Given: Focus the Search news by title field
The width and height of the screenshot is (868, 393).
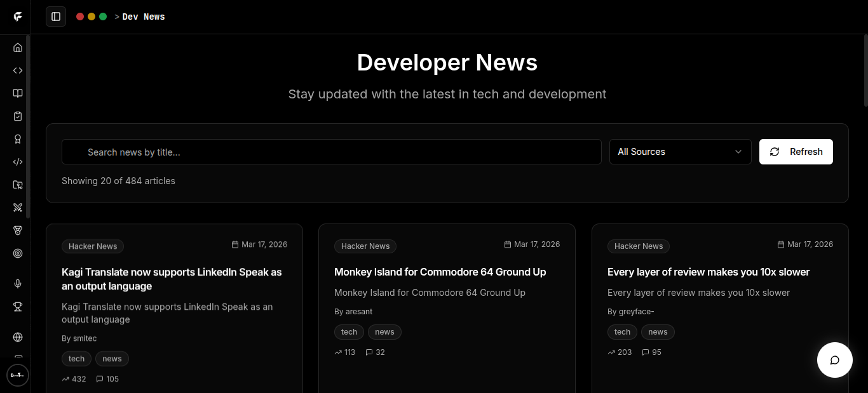Looking at the screenshot, I should (332, 152).
